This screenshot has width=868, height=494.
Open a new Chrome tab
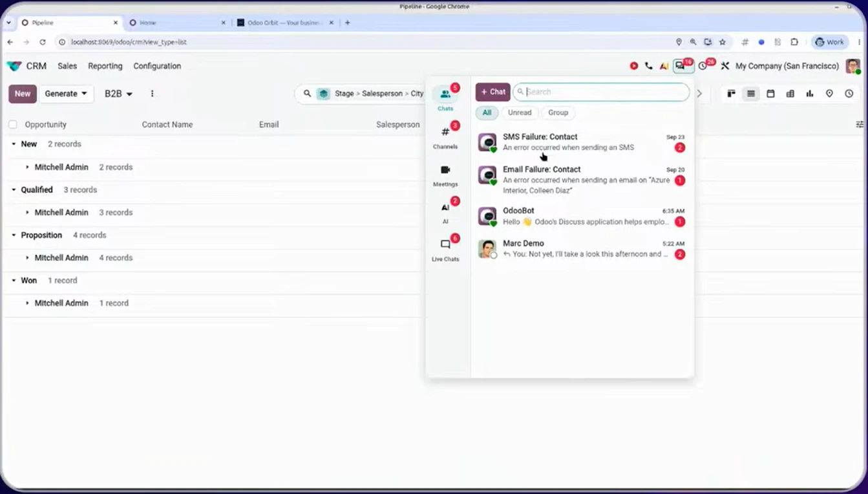click(347, 23)
